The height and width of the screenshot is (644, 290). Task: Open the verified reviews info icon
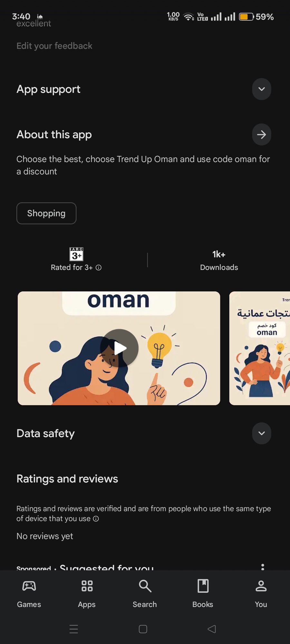click(96, 519)
